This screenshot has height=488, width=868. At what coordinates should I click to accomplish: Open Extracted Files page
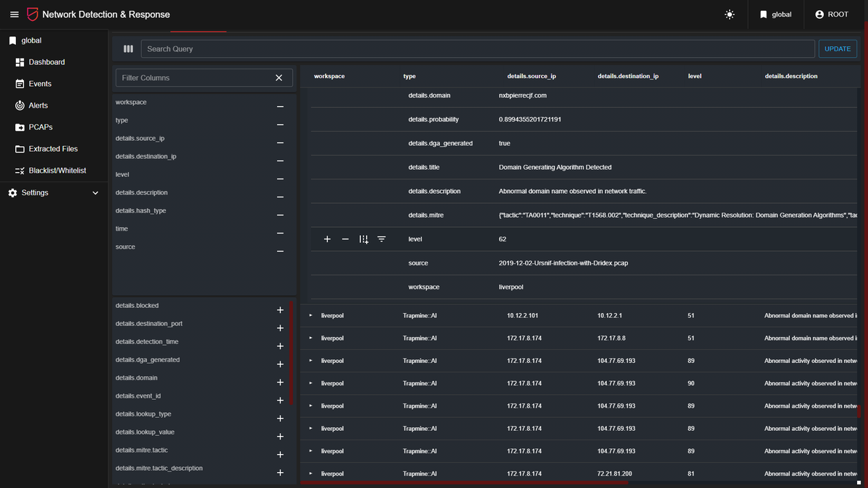54,149
